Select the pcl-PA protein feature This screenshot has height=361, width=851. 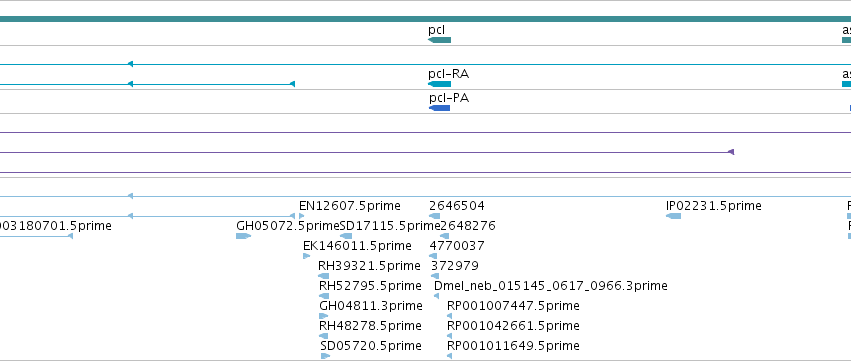click(x=440, y=108)
